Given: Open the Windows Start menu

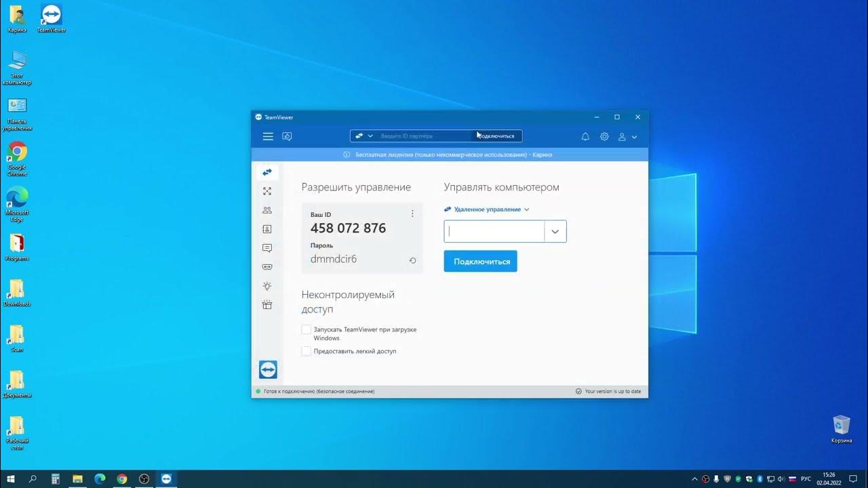Looking at the screenshot, I should click(11, 479).
